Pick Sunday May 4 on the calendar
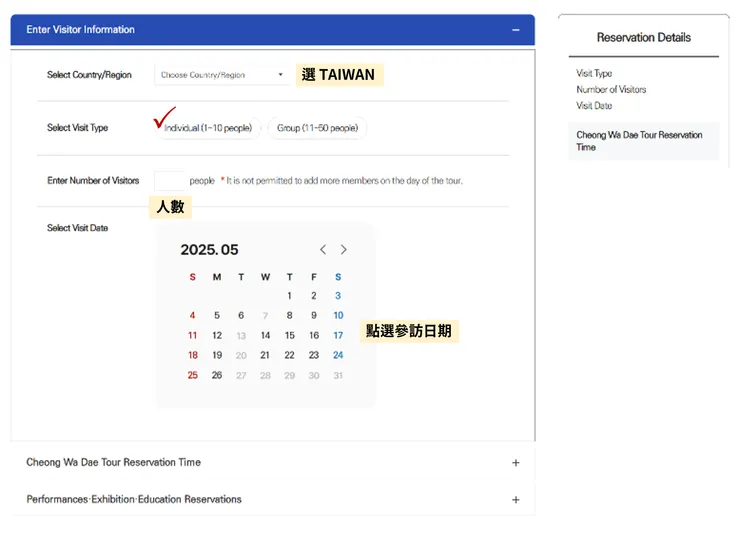This screenshot has height=534, width=740. point(193,316)
